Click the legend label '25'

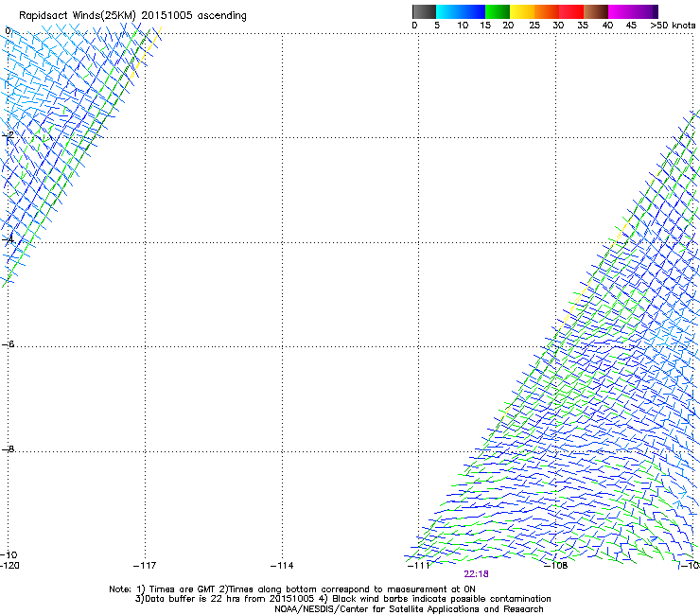[x=534, y=26]
